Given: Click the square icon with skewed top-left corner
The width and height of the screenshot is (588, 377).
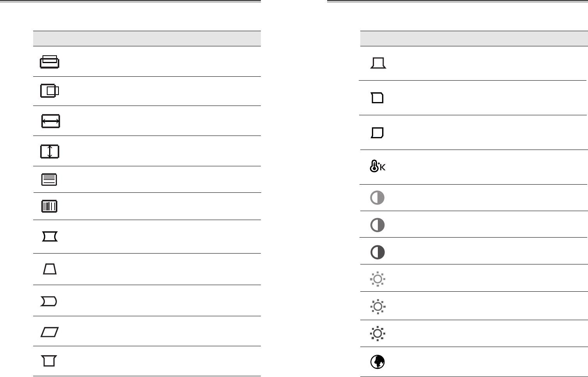Looking at the screenshot, I should pos(377,98).
